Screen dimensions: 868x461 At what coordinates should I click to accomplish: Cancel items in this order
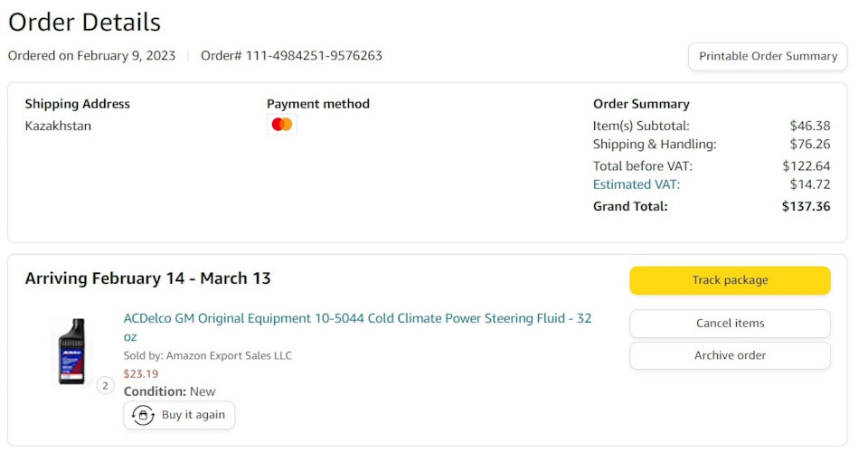(x=730, y=324)
